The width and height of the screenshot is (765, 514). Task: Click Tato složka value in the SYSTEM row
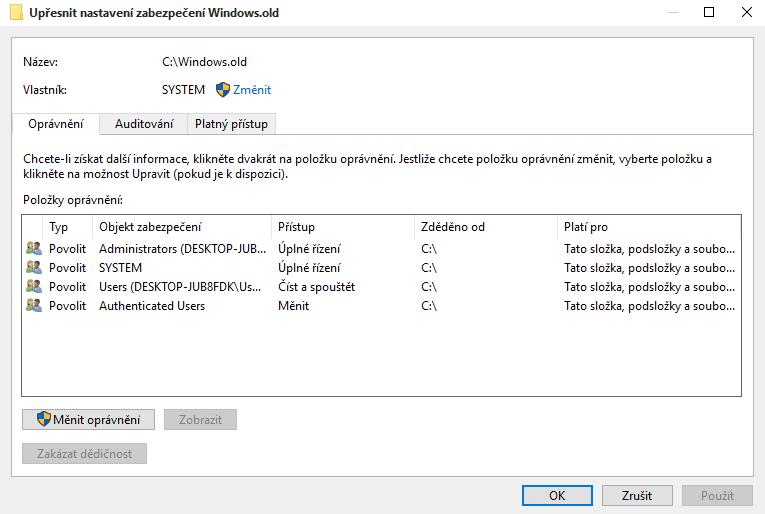[x=649, y=268]
